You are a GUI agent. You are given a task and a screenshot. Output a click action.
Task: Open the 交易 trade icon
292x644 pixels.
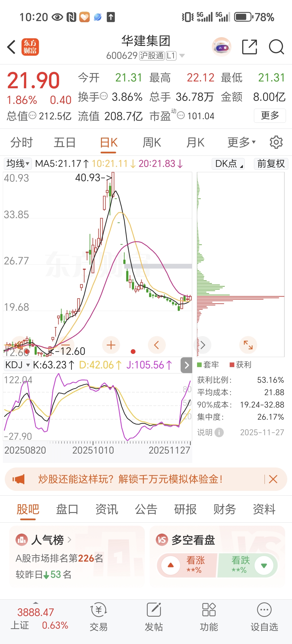point(99,610)
